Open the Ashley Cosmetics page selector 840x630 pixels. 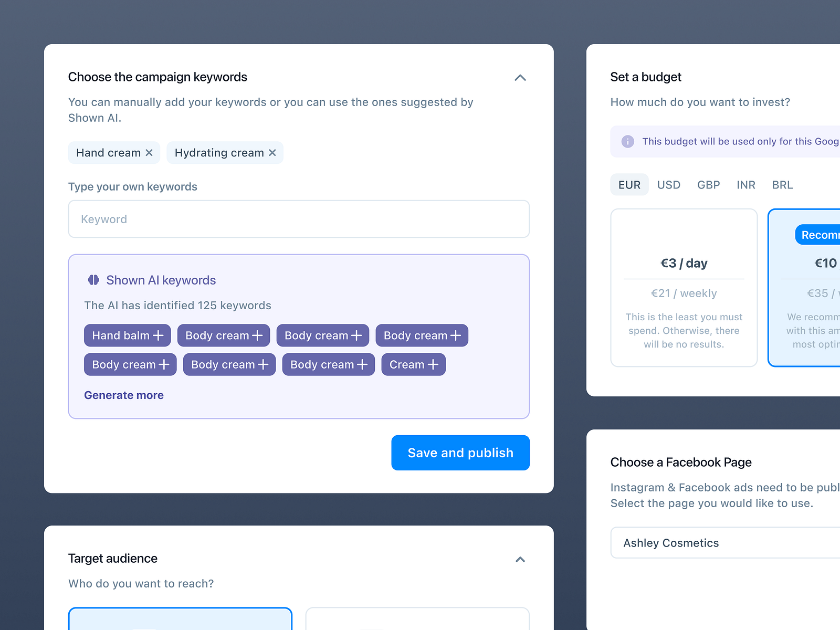[x=724, y=542]
